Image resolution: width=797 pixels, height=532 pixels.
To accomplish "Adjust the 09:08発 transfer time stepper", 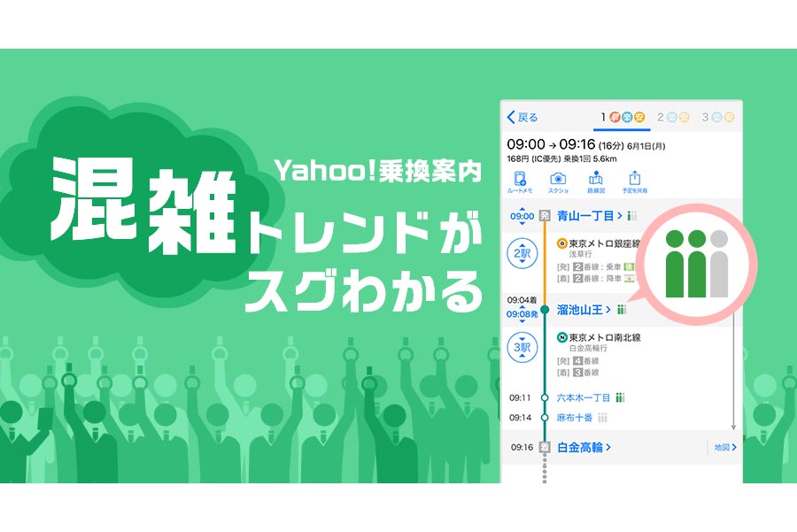I will [522, 313].
